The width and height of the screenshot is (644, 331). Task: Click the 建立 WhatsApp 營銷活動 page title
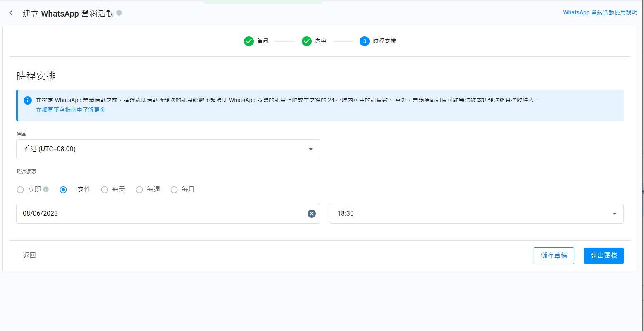click(x=68, y=13)
